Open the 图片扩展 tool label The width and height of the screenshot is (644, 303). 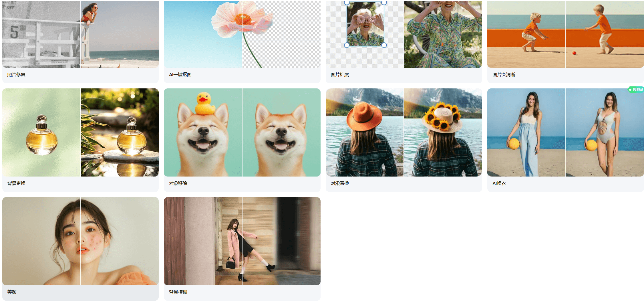click(340, 75)
